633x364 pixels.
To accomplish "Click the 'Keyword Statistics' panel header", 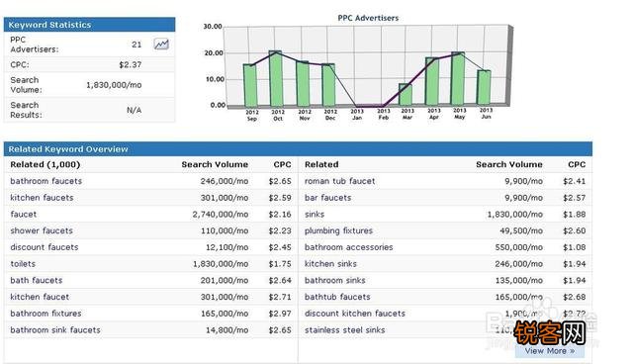I will pos(90,25).
